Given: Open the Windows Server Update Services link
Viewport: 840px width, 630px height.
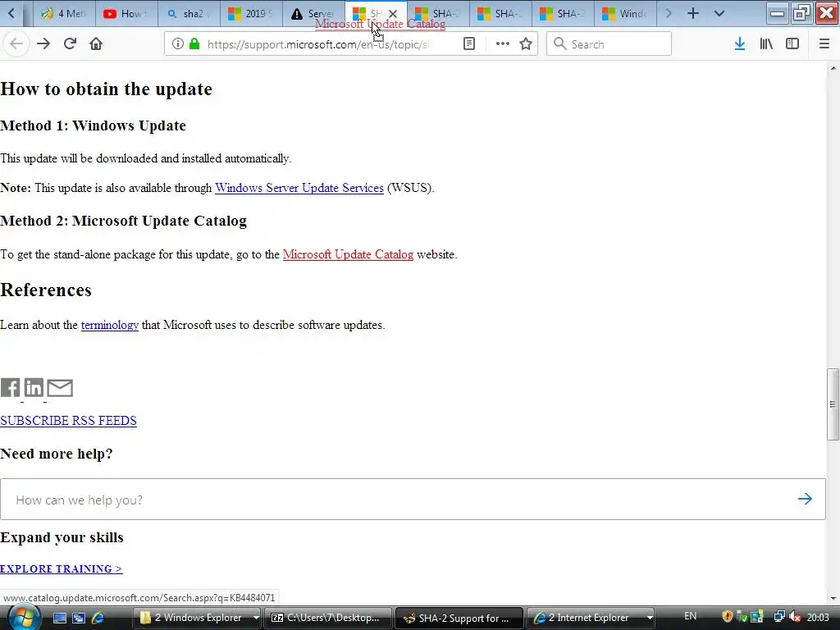Looking at the screenshot, I should pyautogui.click(x=299, y=188).
